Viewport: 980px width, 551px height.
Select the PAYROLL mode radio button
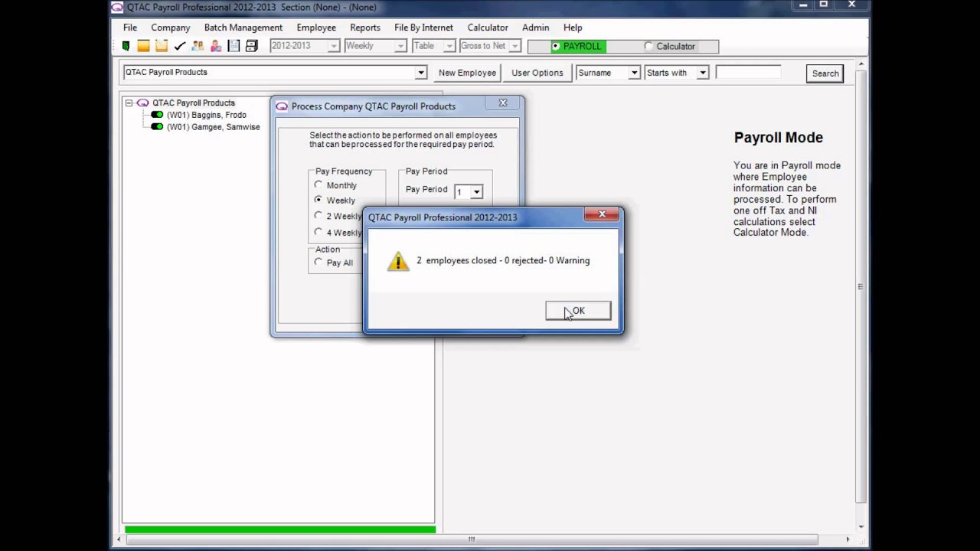click(556, 46)
